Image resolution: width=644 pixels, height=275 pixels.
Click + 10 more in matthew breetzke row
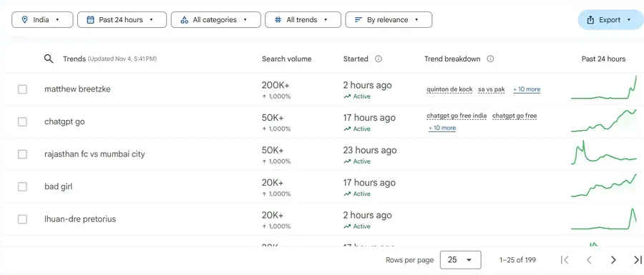coord(527,89)
